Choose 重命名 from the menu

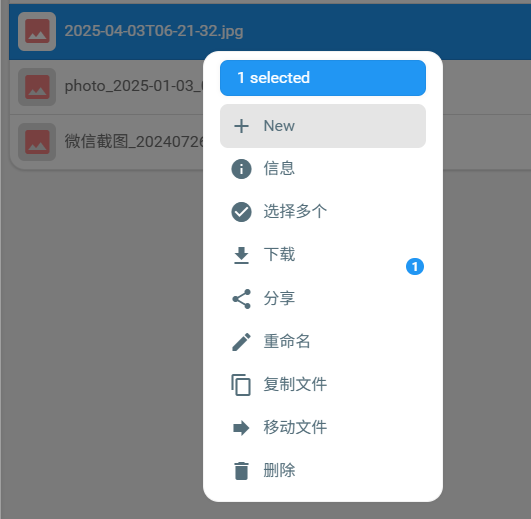pos(323,342)
